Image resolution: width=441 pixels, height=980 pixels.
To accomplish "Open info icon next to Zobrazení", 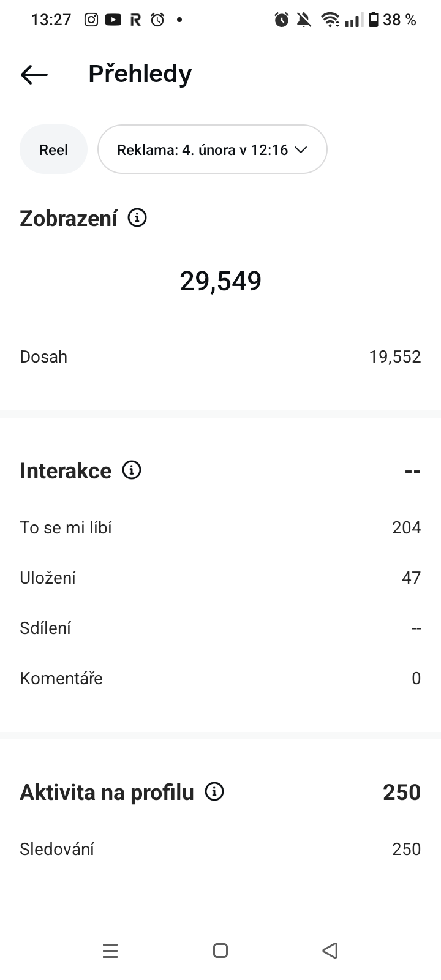I will tap(137, 217).
